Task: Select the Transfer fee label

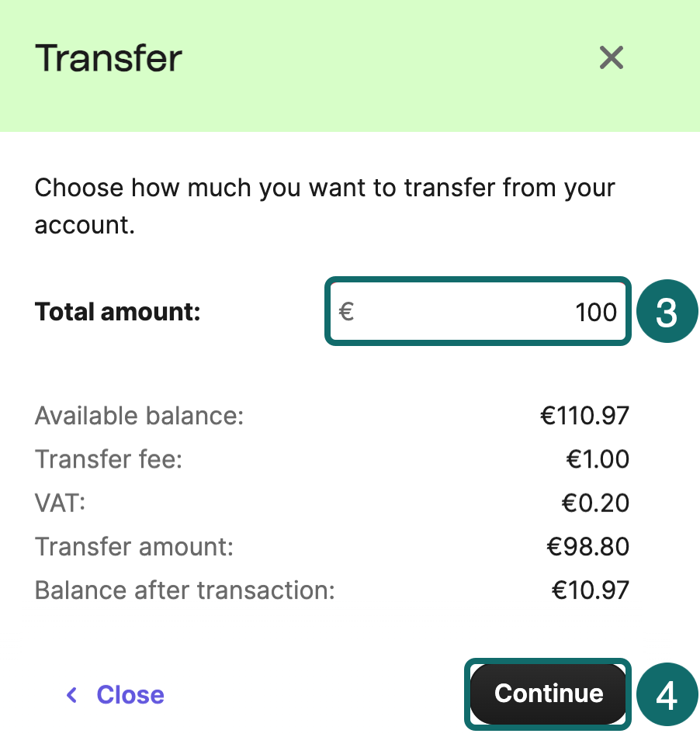Action: 109,459
